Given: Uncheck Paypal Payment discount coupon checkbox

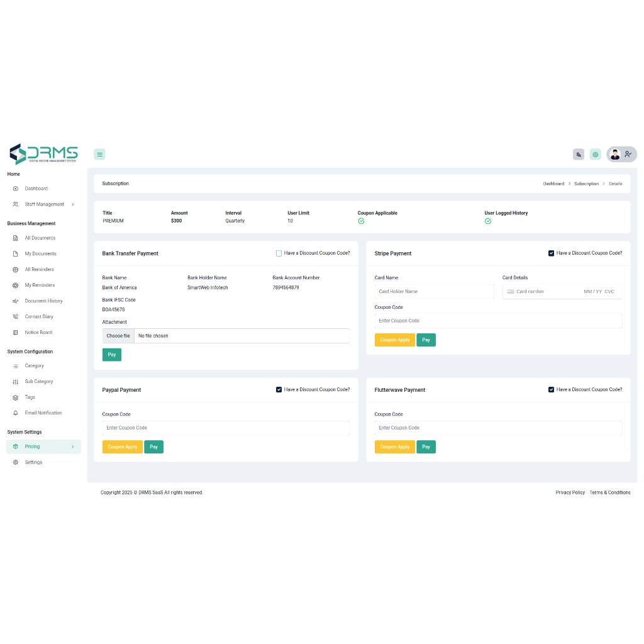Looking at the screenshot, I should click(279, 389).
